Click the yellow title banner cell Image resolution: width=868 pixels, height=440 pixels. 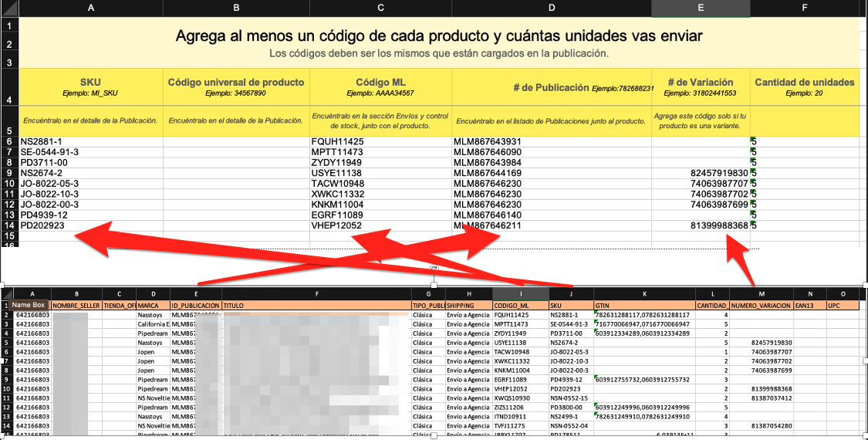[x=439, y=42]
